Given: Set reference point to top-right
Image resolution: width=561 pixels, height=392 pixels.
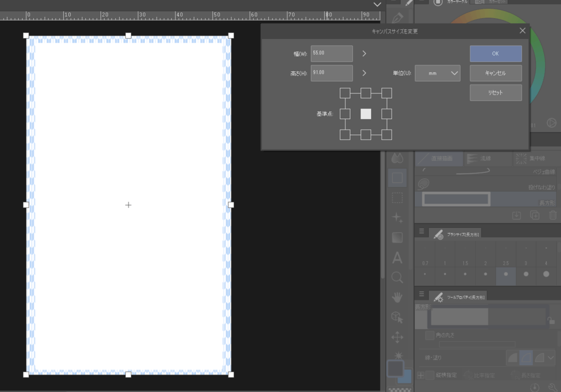Looking at the screenshot, I should tap(386, 93).
